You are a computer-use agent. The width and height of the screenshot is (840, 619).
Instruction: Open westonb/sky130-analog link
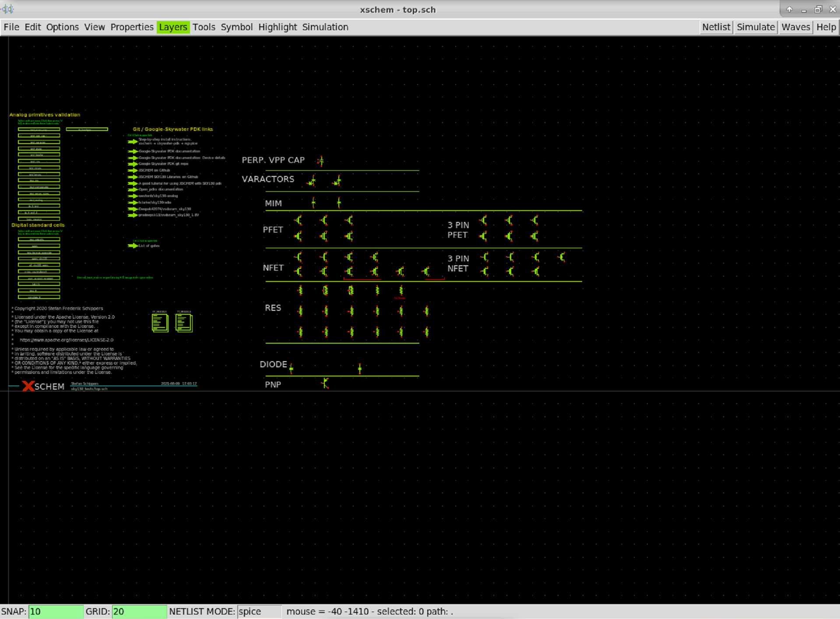158,196
